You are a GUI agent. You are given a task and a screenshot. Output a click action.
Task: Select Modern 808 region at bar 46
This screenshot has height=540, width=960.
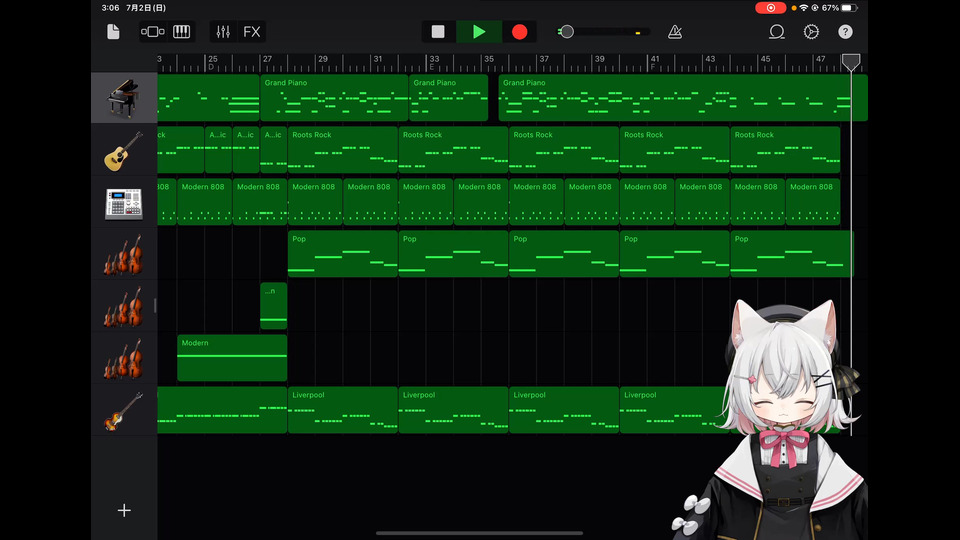813,202
